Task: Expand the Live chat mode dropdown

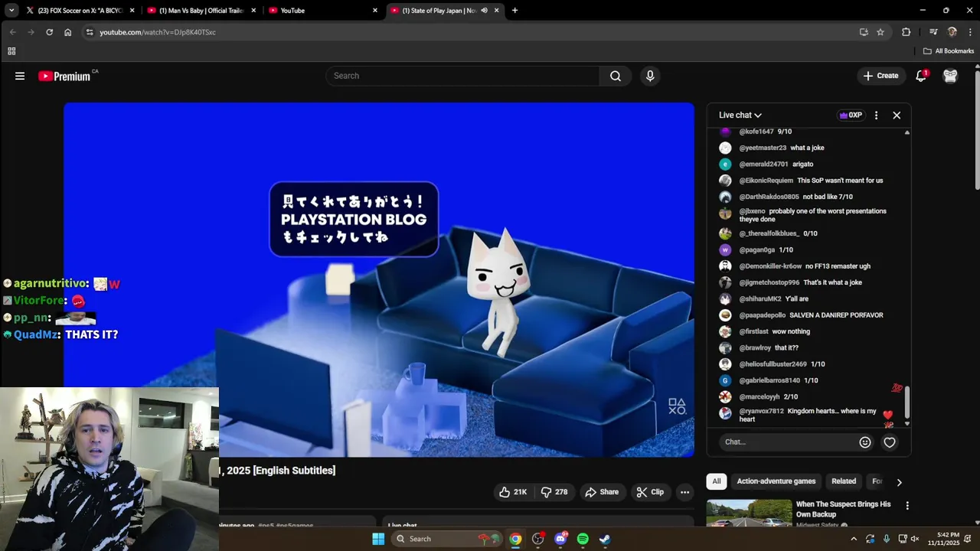Action: (x=740, y=116)
